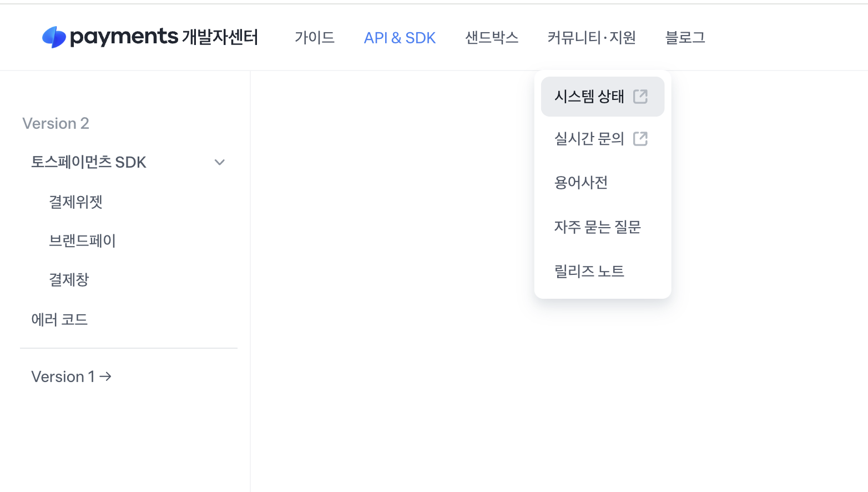Navigate to 결제창 in the sidebar
Screen dimensions: 868x492
pyautogui.click(x=69, y=280)
